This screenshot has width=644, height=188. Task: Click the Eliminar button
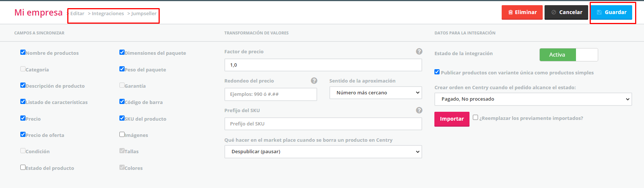tap(522, 12)
